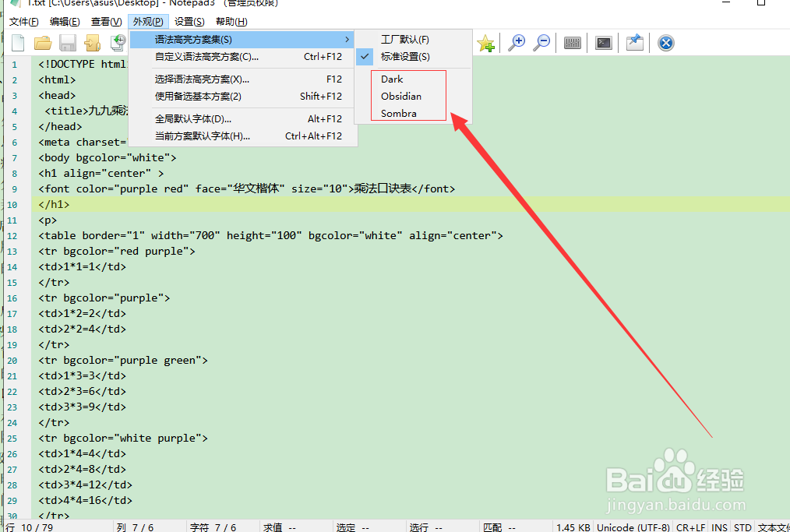Open the 帮助(H) menu
Screen dimensions: 790x532
pos(231,22)
